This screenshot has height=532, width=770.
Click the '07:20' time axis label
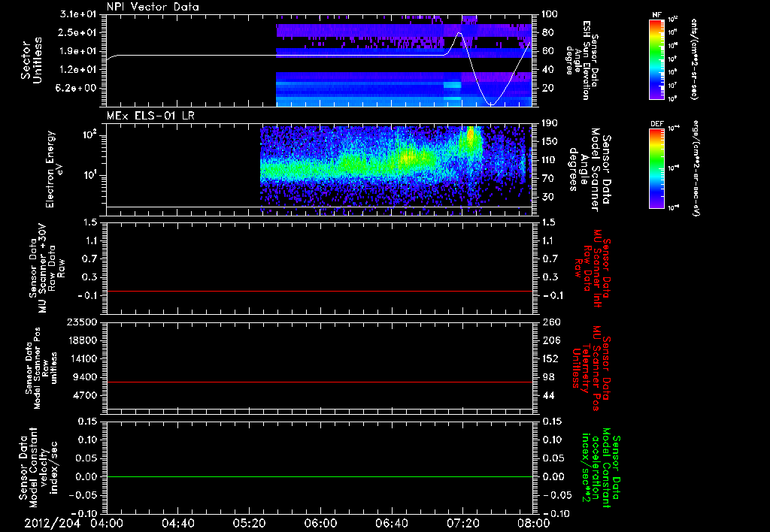[x=462, y=524]
